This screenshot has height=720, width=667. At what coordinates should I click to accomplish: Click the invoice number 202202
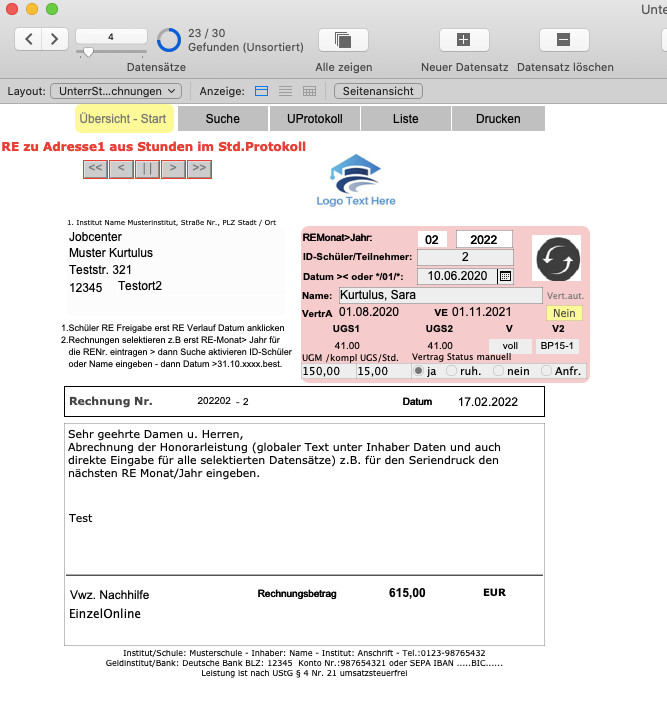pyautogui.click(x=214, y=401)
